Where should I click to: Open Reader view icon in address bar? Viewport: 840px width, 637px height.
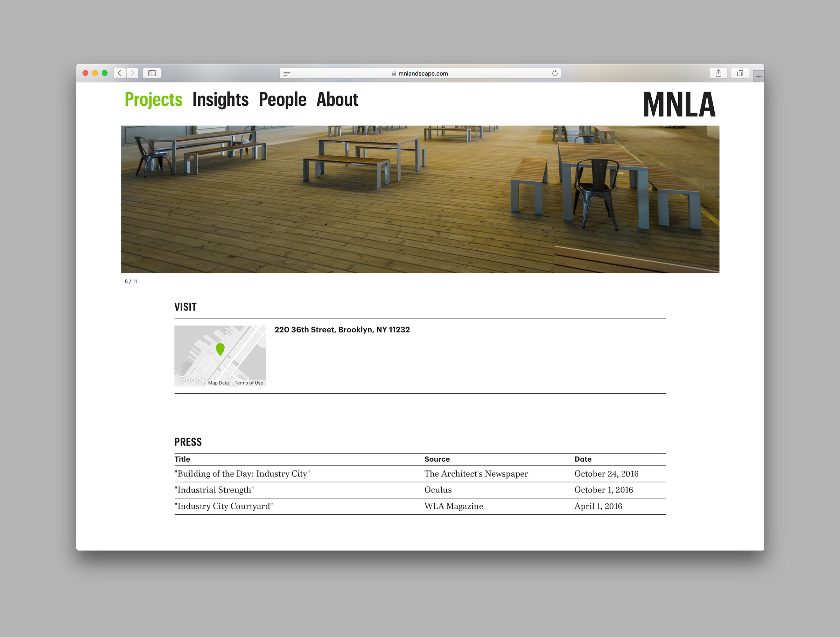point(287,73)
